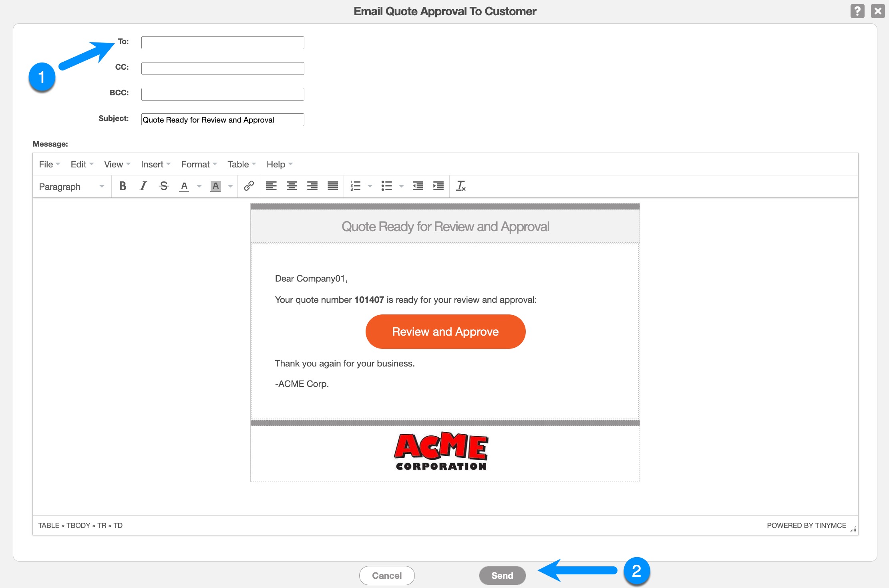
Task: Click the Send button
Action: coord(502,576)
